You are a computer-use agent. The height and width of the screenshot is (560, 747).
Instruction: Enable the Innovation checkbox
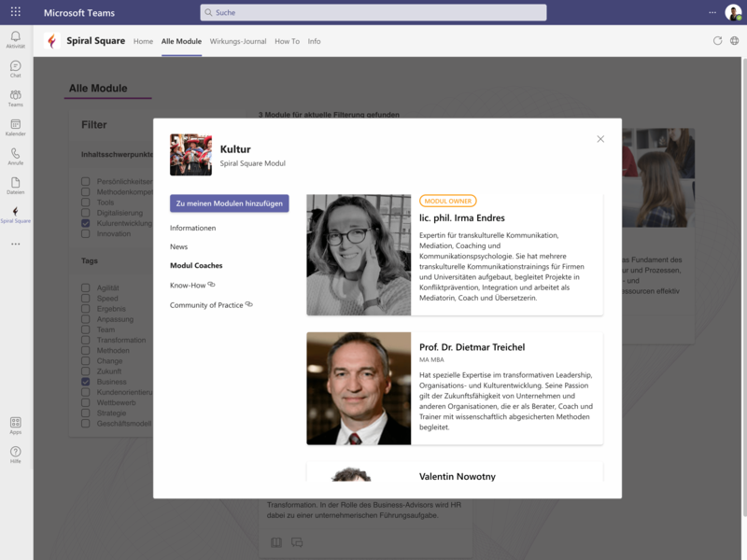[86, 233]
